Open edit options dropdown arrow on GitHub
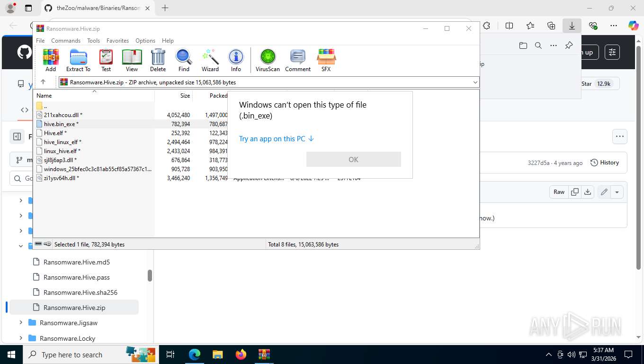The image size is (644, 364). (x=617, y=192)
